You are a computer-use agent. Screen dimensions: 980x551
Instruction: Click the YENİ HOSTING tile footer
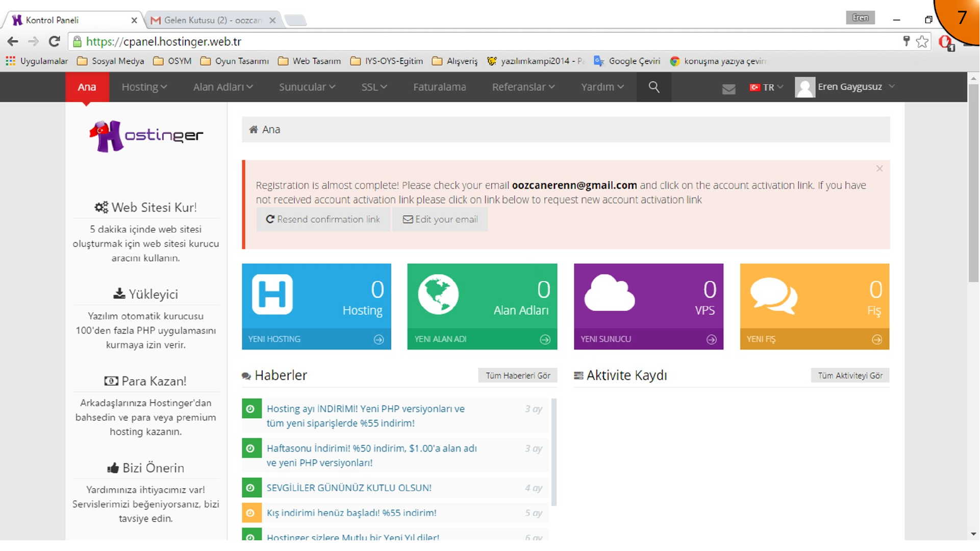(x=316, y=339)
